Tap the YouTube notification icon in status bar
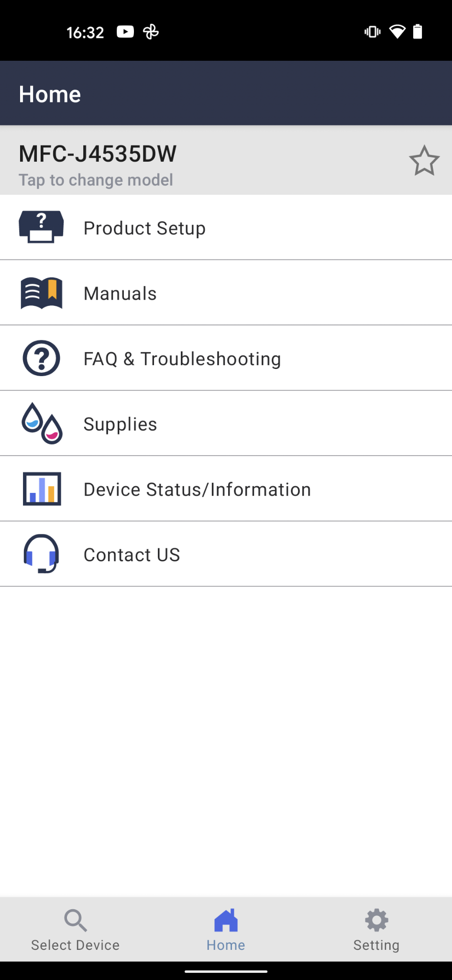Screen dimensions: 452x980 (125, 32)
